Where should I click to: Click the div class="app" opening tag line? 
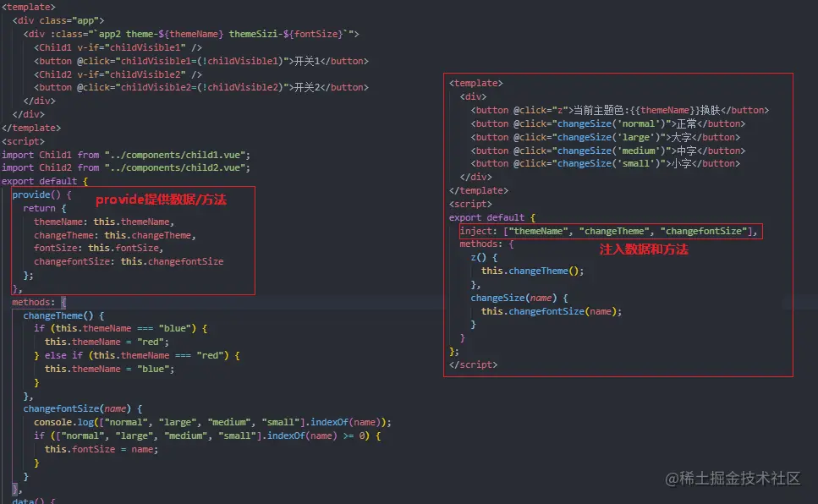(x=58, y=20)
